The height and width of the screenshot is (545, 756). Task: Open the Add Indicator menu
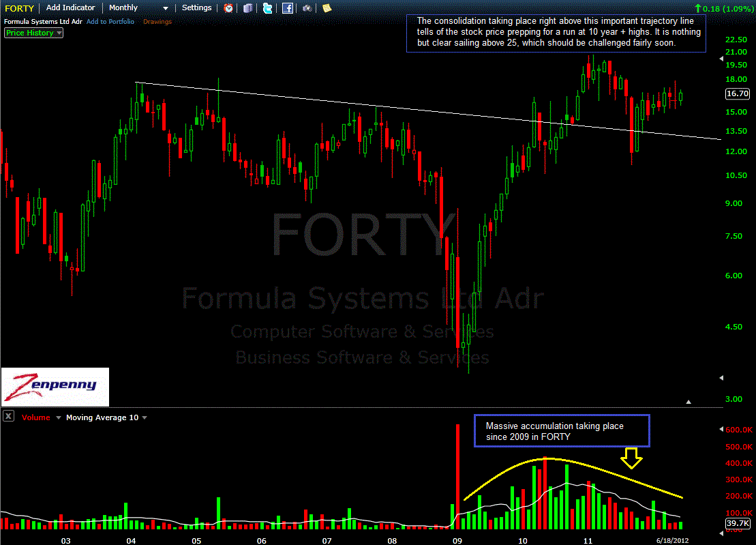coord(70,8)
